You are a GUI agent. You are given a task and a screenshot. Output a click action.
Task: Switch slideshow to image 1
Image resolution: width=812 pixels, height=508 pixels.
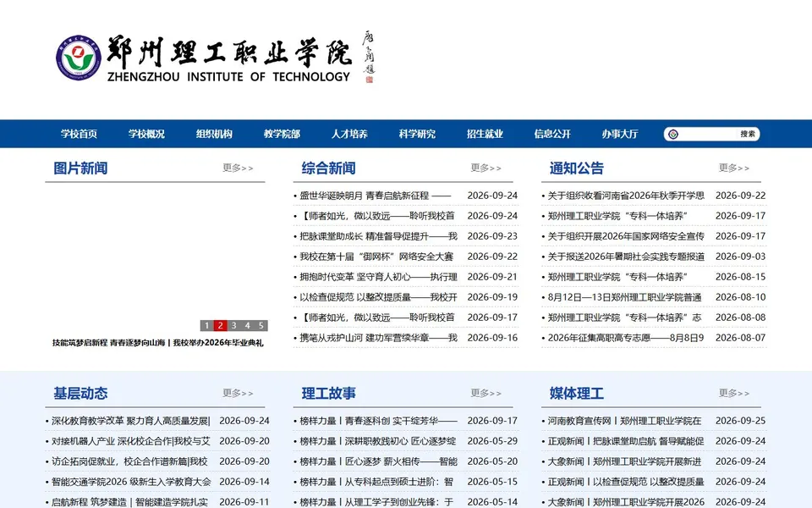pos(206,325)
